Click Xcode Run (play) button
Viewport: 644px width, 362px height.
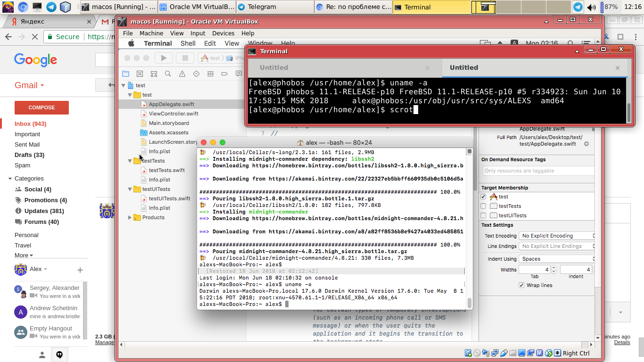pos(164,58)
